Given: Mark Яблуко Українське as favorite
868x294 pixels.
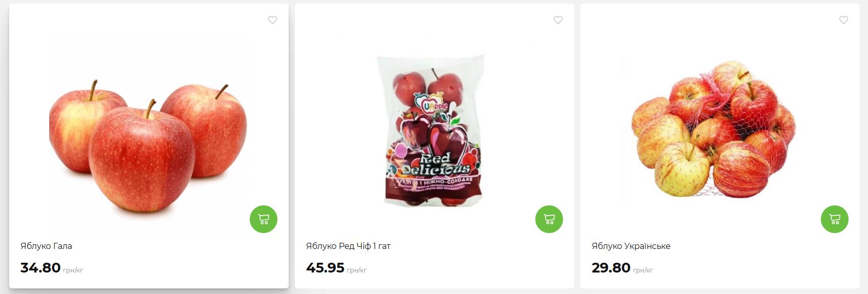Looking at the screenshot, I should tap(843, 20).
